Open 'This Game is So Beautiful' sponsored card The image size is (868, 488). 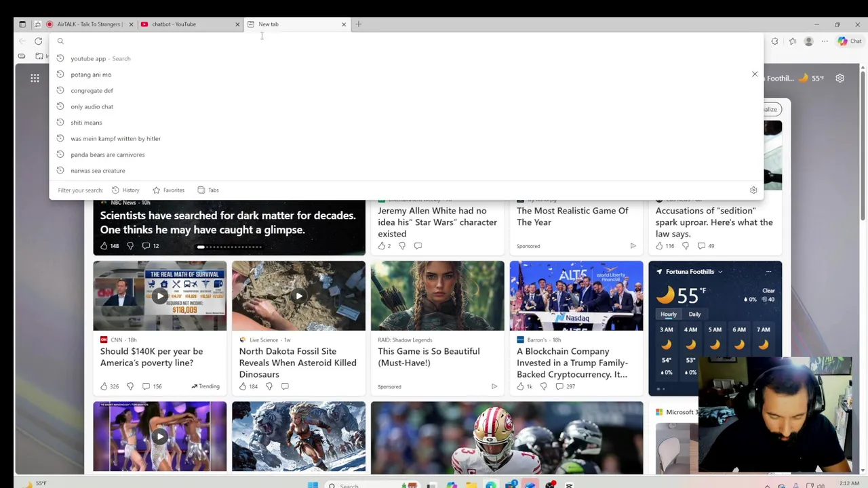click(x=437, y=328)
